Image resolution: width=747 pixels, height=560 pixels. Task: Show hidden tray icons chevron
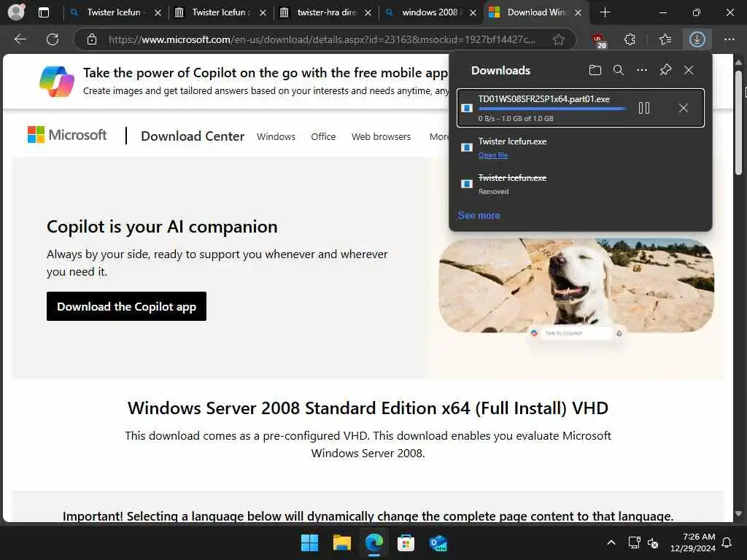point(611,542)
